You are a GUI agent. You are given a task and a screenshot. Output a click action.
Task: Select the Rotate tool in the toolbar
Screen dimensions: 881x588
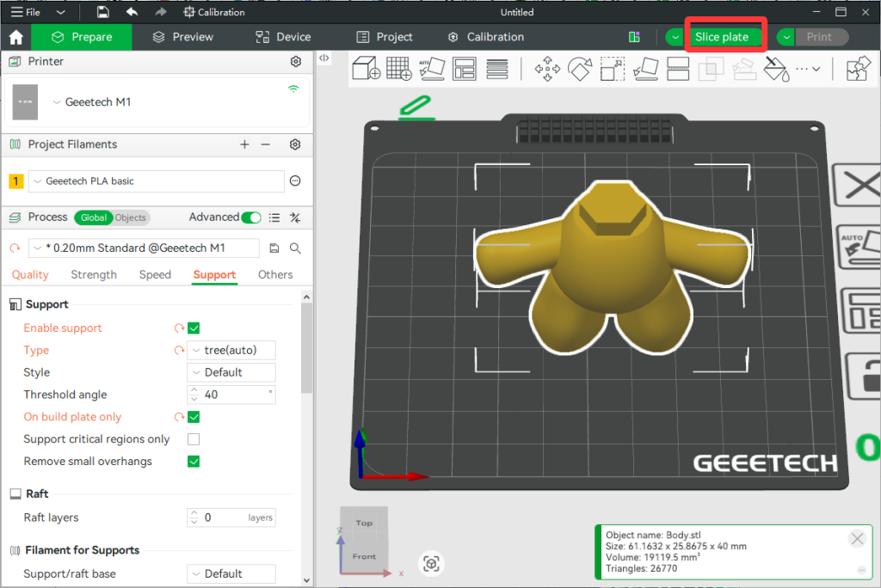[x=581, y=69]
